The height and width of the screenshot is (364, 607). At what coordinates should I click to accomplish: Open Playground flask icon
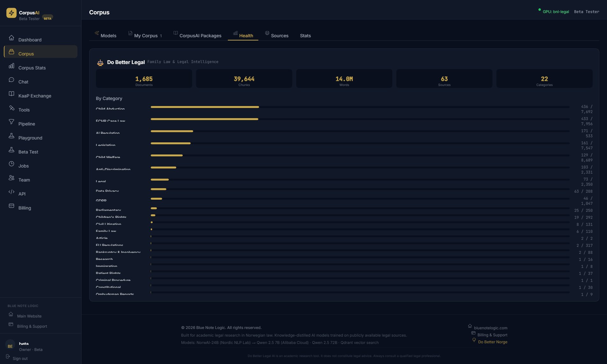point(11,136)
